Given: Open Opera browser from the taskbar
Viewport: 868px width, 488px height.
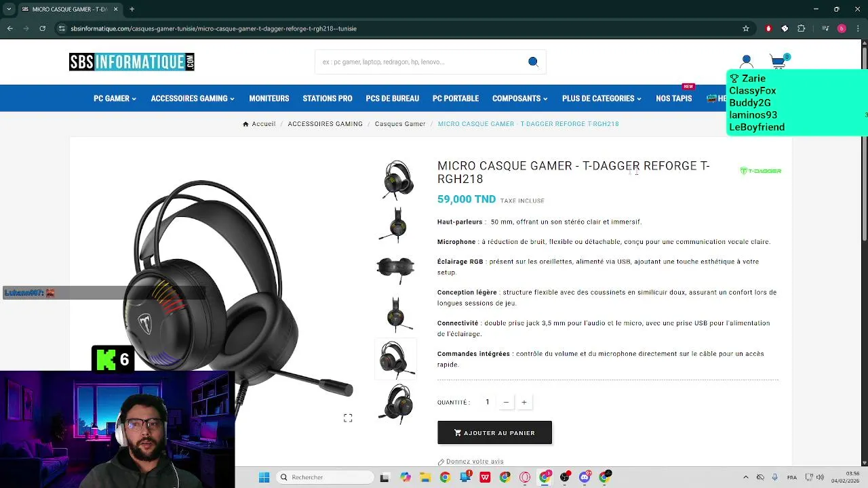Looking at the screenshot, I should [x=525, y=477].
